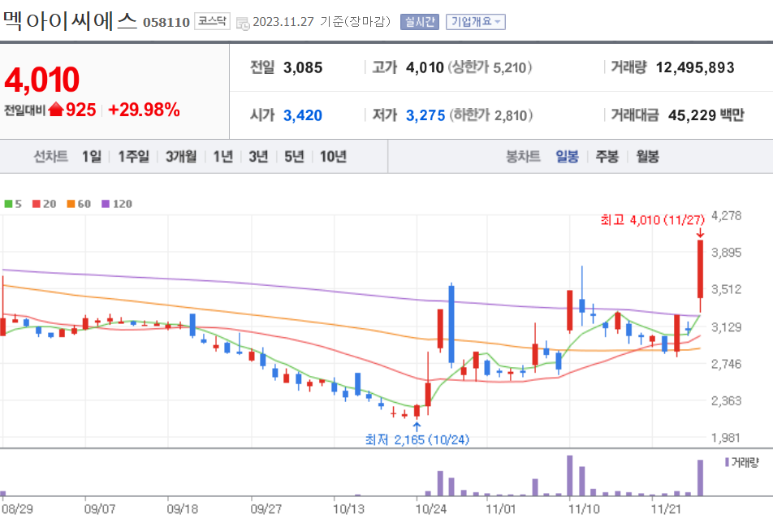Select the 5년 line chart period

(294, 157)
